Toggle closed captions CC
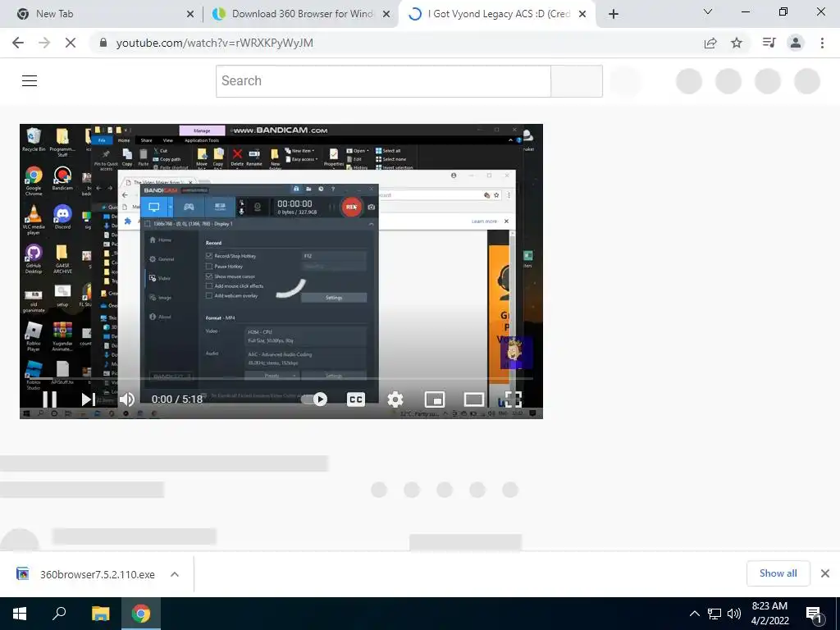Image resolution: width=840 pixels, height=630 pixels. 356,399
